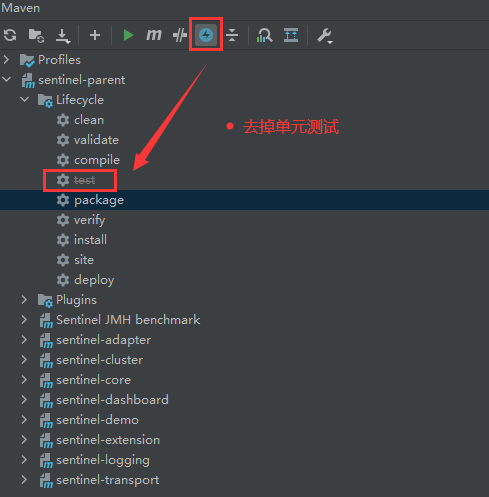Click sentinel-core module icon
The image size is (489, 497).
(x=46, y=381)
